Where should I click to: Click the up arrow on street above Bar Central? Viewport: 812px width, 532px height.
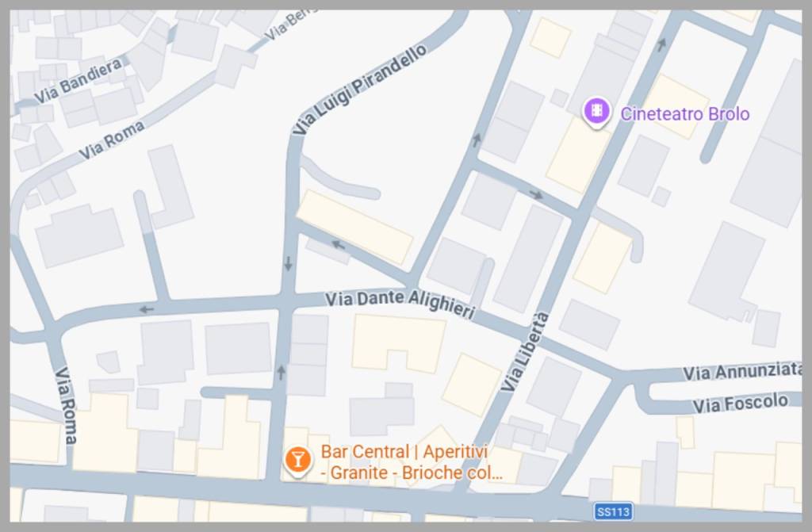click(x=282, y=372)
